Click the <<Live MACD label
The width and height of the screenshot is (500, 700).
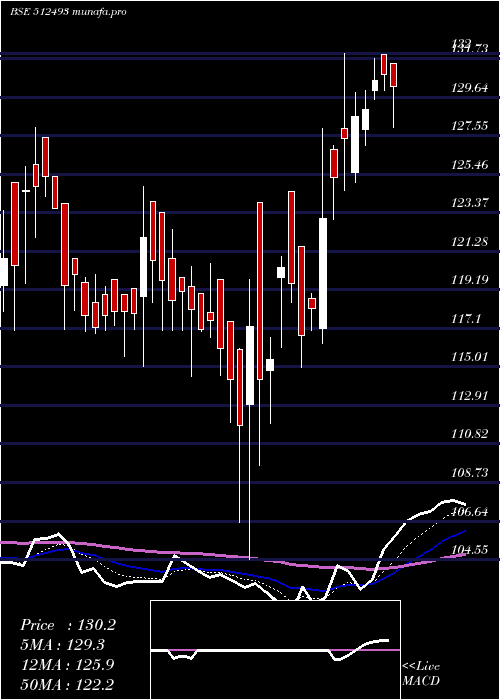click(421, 674)
